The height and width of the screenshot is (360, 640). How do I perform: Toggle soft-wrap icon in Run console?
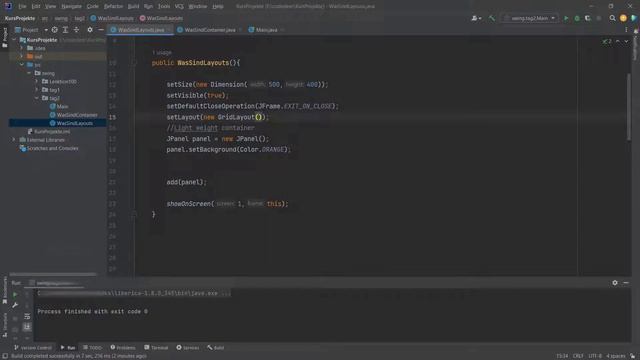coord(27,316)
